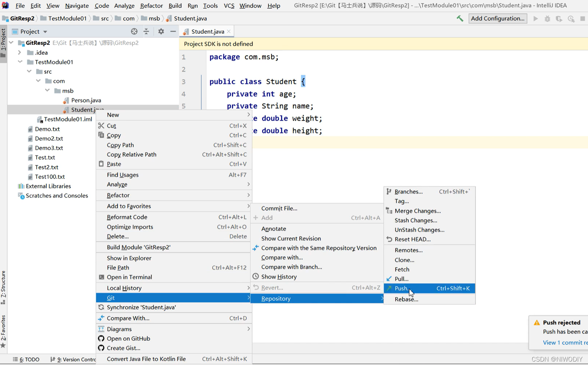Open the 7: Structure side tab

coord(3,288)
